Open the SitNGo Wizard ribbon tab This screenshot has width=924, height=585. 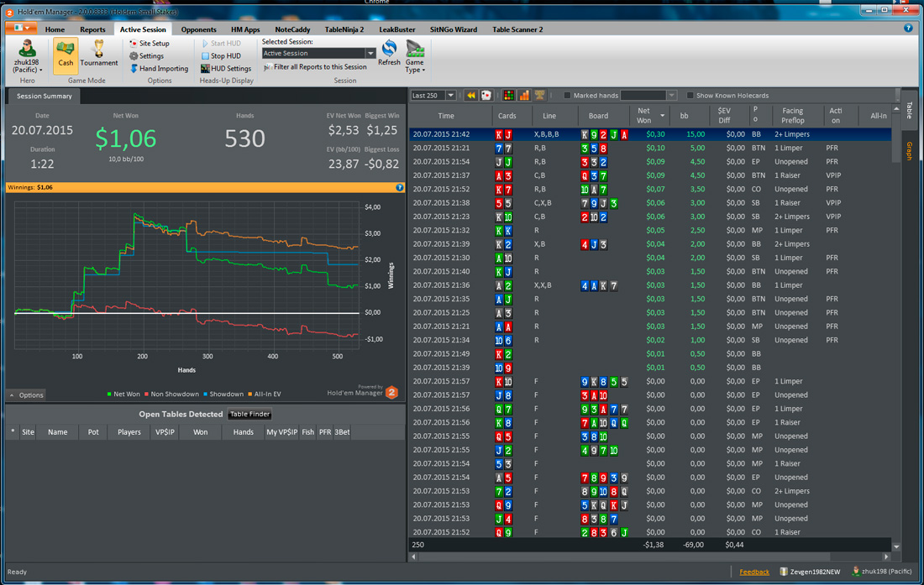pos(453,29)
